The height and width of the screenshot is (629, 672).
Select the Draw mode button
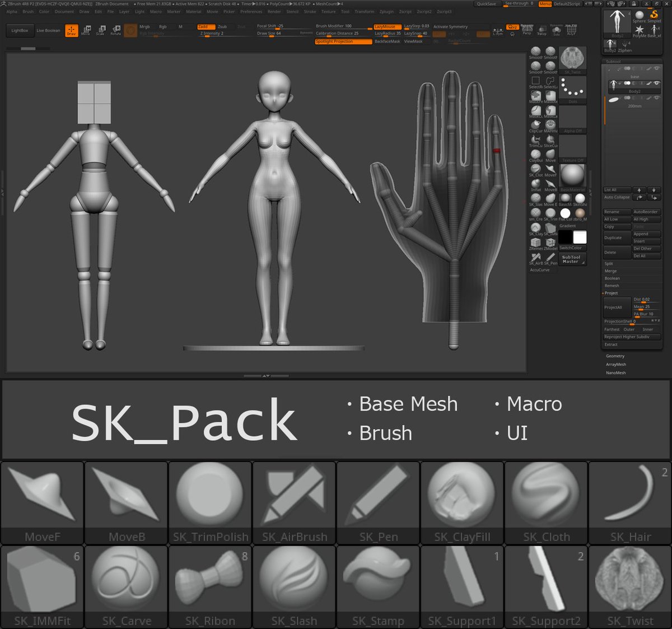[x=71, y=30]
